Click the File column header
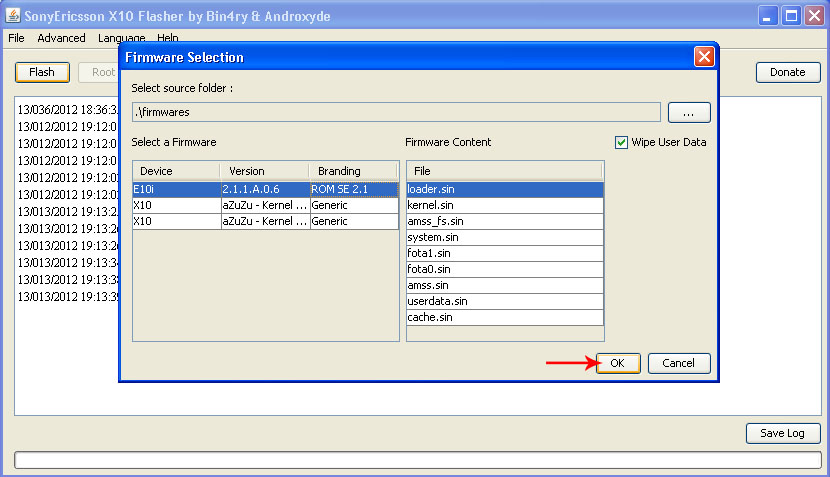The width and height of the screenshot is (830, 477). 505,171
